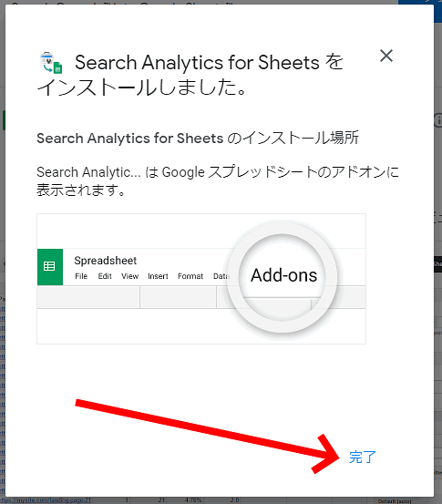Click the blue button behind the dialog corner
The image size is (442, 504).
pyautogui.click(x=420, y=11)
